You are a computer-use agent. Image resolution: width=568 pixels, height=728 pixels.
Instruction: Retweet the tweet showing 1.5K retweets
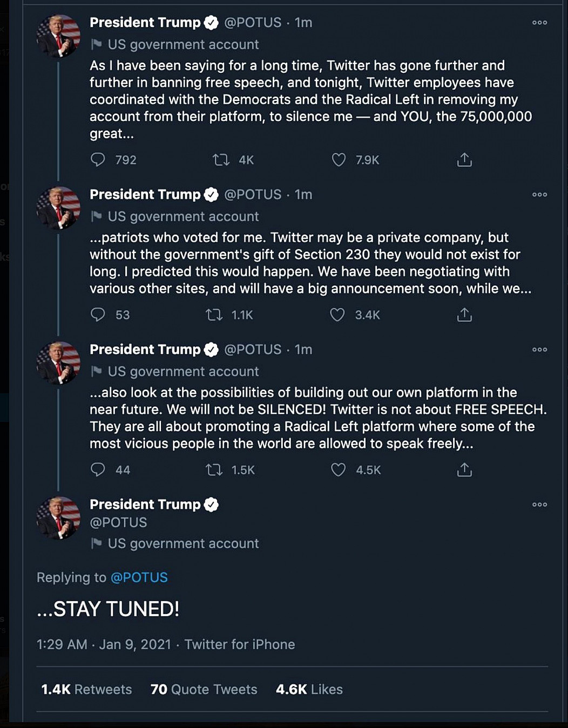(x=214, y=470)
